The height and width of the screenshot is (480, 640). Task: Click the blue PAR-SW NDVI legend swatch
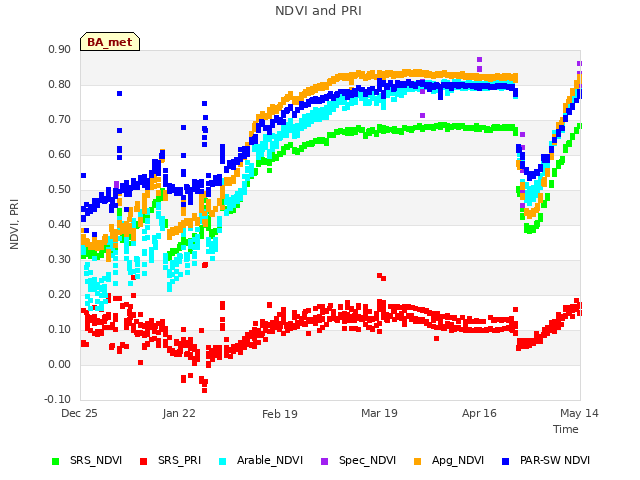506,461
